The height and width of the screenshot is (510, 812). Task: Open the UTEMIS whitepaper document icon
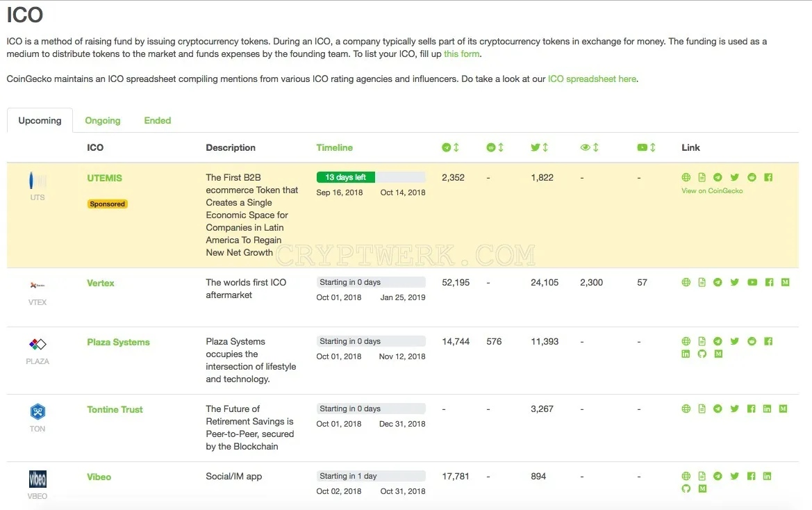[702, 178]
